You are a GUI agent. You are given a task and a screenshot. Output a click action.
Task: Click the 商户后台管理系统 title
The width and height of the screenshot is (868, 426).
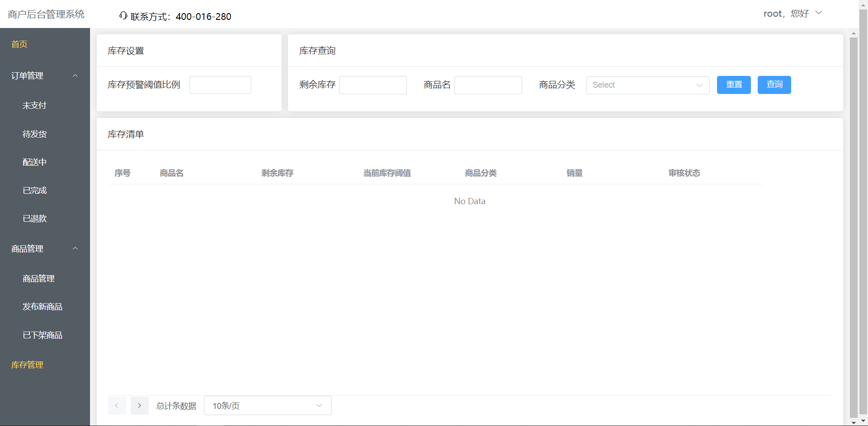[46, 14]
